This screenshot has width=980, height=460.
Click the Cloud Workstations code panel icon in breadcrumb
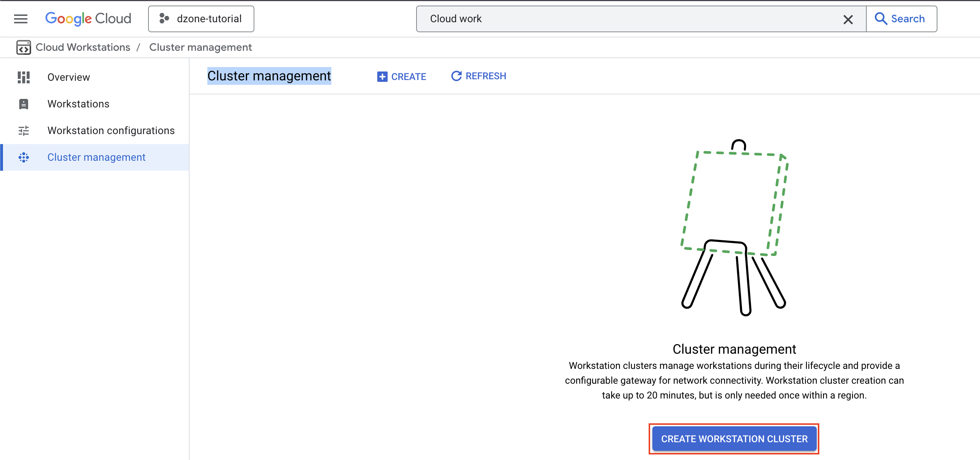coord(23,47)
